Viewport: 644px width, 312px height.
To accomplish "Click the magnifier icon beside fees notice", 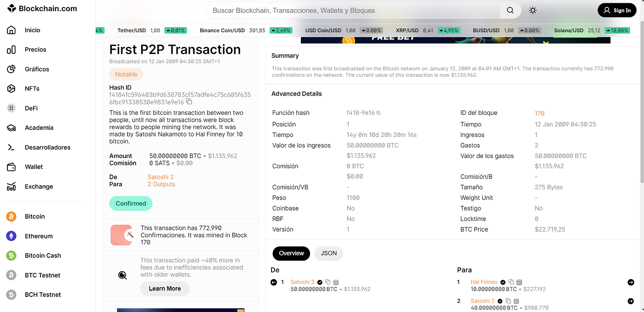I will [x=122, y=275].
